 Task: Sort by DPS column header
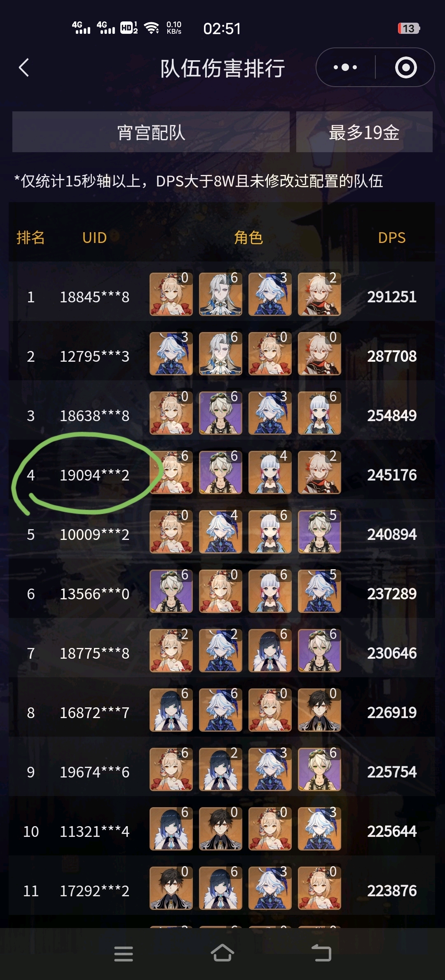392,238
